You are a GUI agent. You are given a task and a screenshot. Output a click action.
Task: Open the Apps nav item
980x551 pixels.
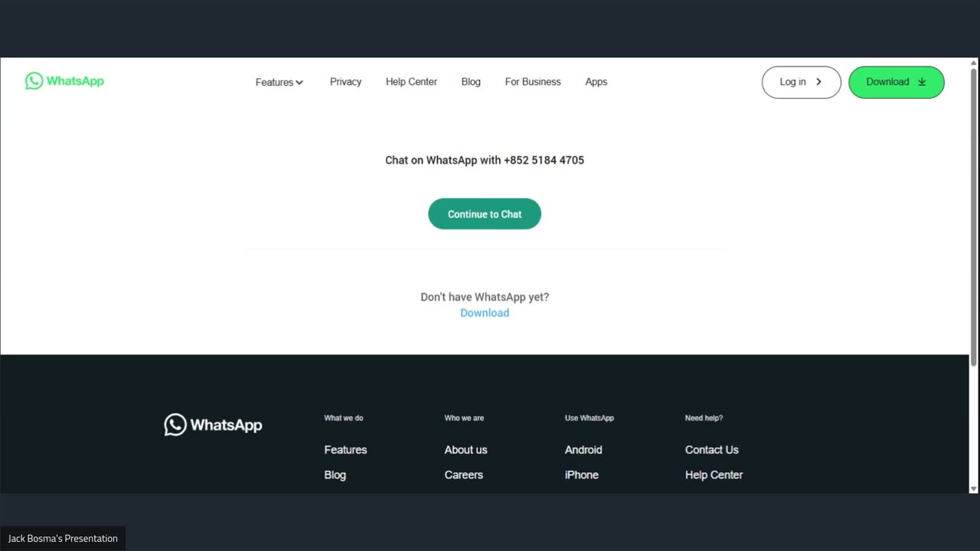pos(596,82)
